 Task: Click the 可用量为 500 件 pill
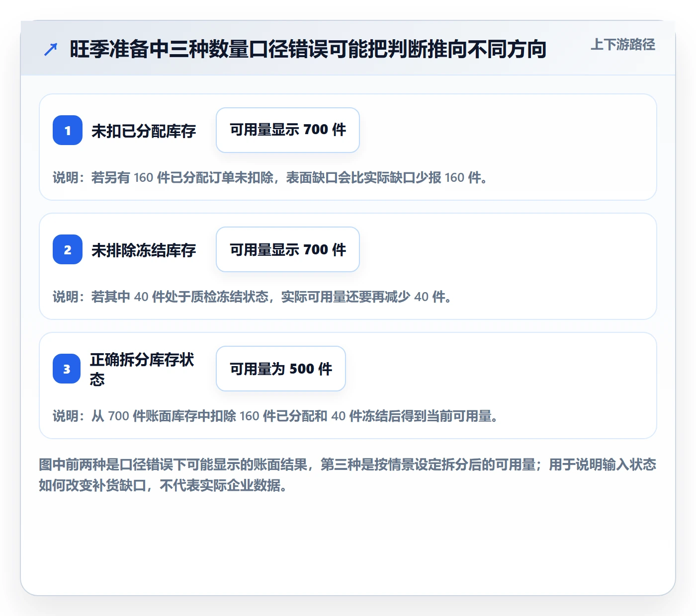point(281,369)
